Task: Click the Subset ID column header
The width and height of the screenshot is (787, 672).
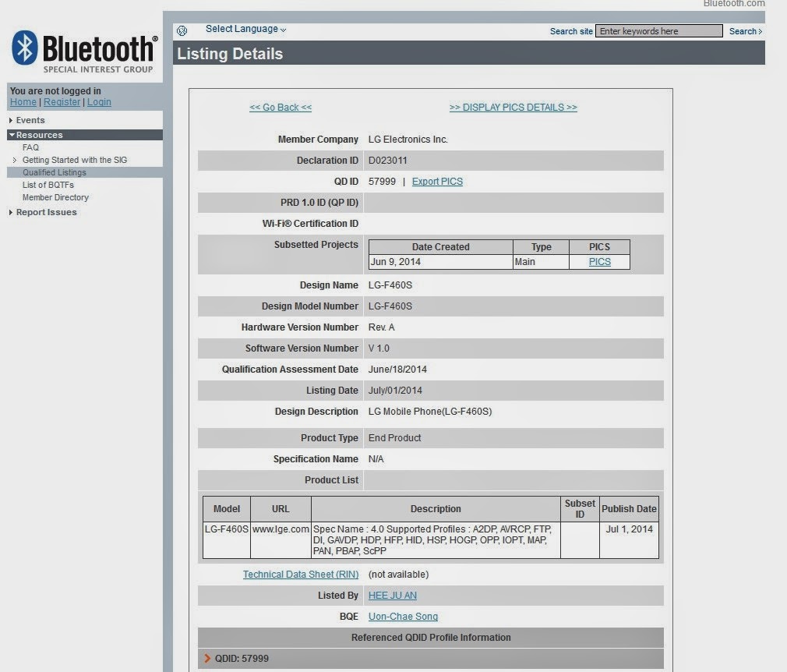Action: coord(580,509)
